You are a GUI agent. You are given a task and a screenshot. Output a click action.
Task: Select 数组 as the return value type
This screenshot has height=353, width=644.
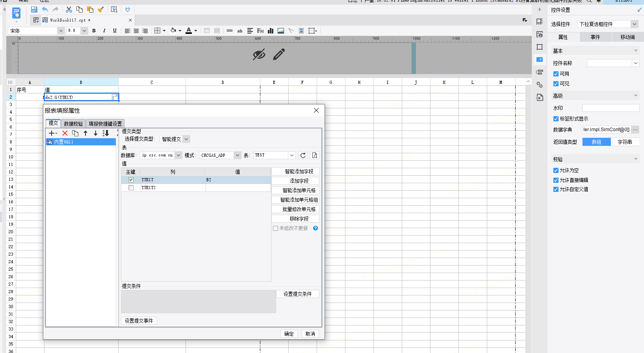(x=596, y=142)
